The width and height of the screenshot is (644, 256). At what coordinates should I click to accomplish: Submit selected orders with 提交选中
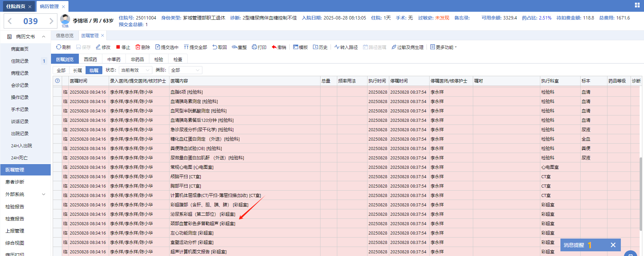(167, 47)
